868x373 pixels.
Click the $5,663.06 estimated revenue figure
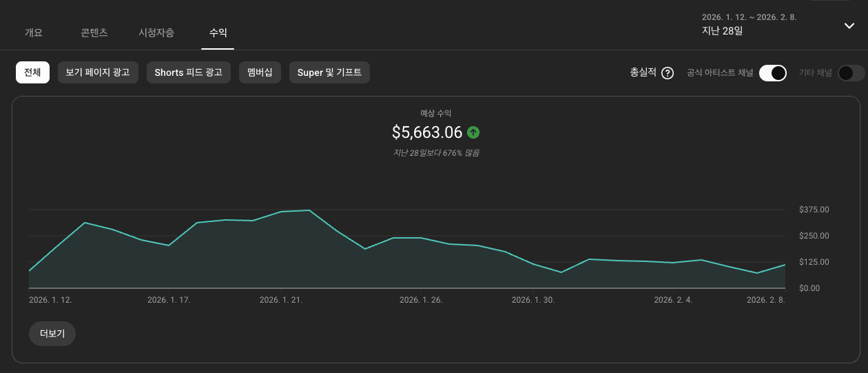(x=426, y=132)
